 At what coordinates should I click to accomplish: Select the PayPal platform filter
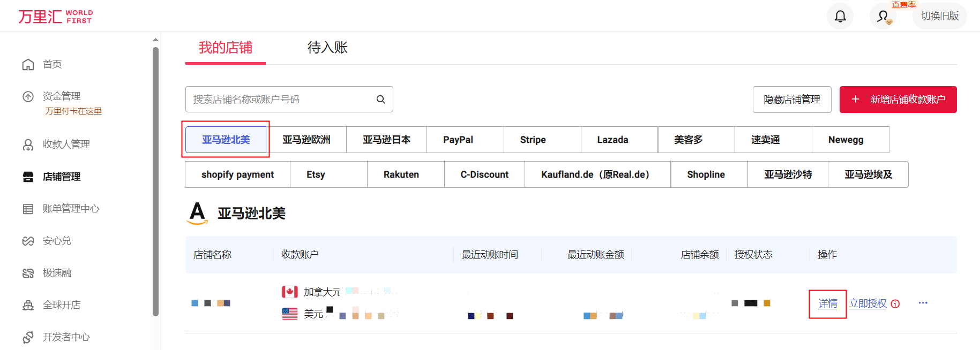coord(458,140)
